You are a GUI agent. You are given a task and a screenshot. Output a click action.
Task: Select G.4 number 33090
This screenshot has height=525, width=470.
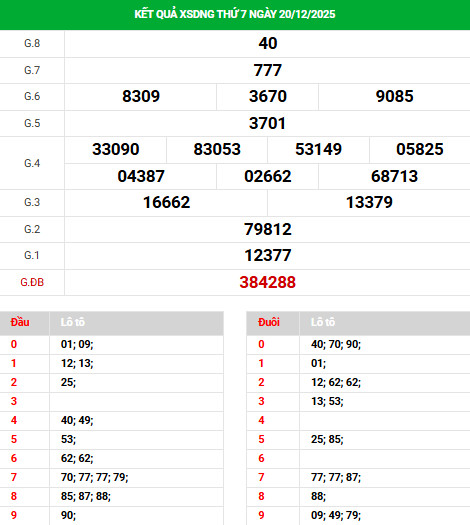[116, 149]
